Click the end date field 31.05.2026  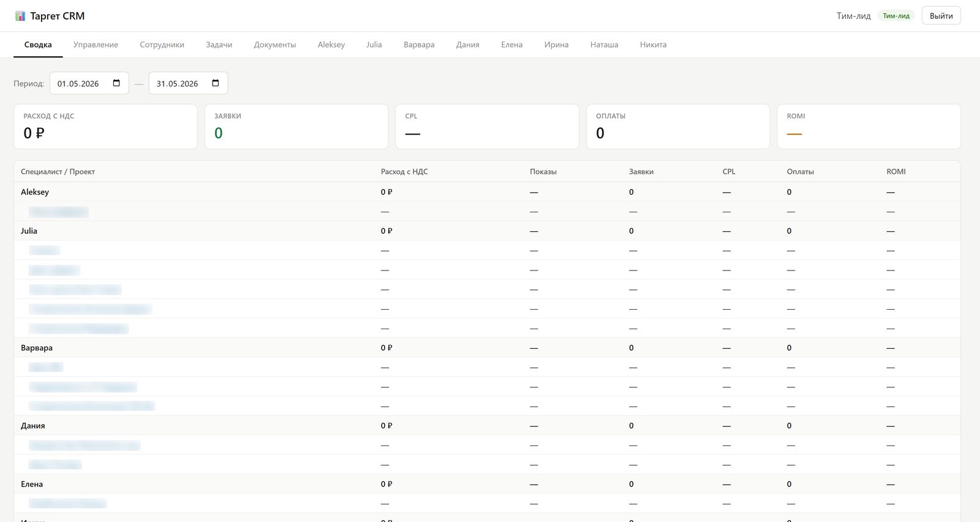189,83
